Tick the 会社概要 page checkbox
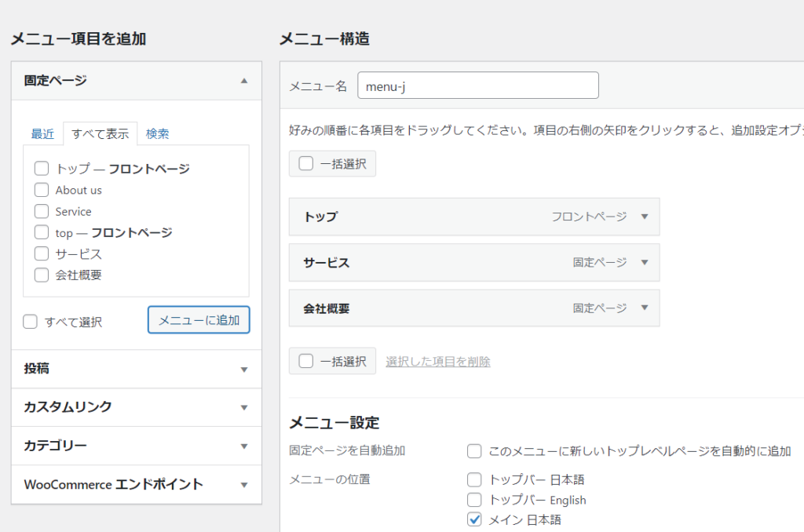804x532 pixels. pyautogui.click(x=42, y=275)
